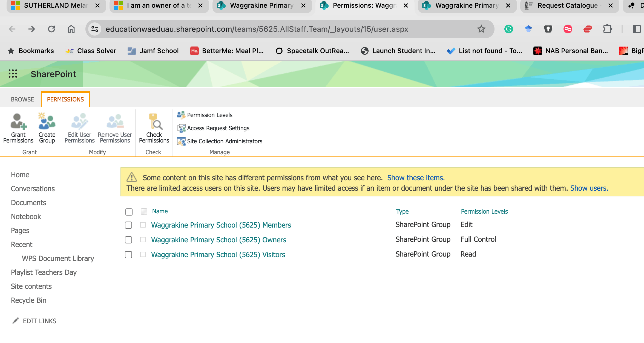Click the Create Group icon
The height and width of the screenshot is (343, 644).
(x=47, y=121)
